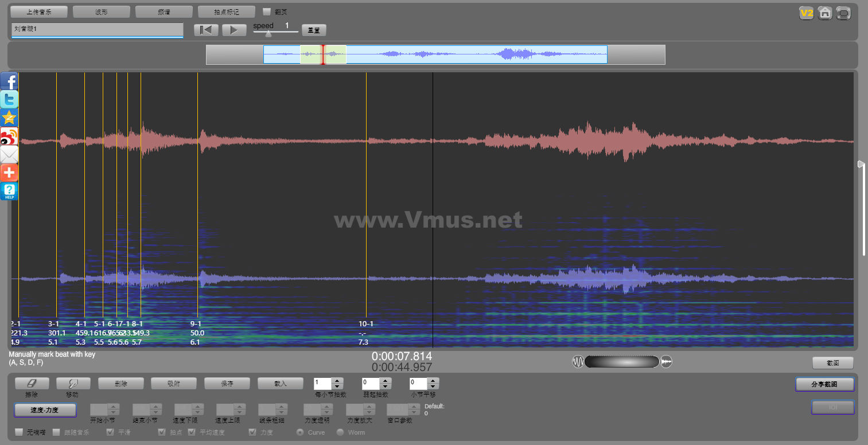Increase 每小节拍数 with the up arrow
Image resolution: width=868 pixels, height=445 pixels.
(x=338, y=381)
